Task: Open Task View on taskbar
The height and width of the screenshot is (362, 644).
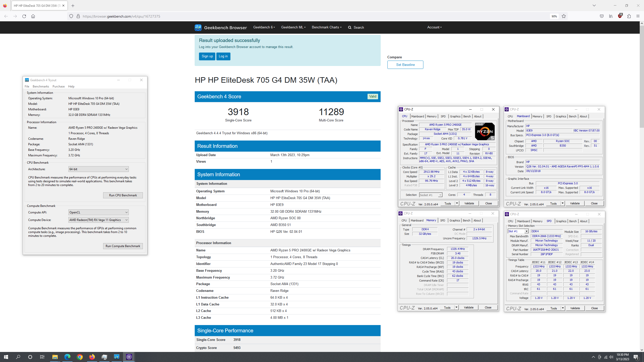Action: [42, 357]
